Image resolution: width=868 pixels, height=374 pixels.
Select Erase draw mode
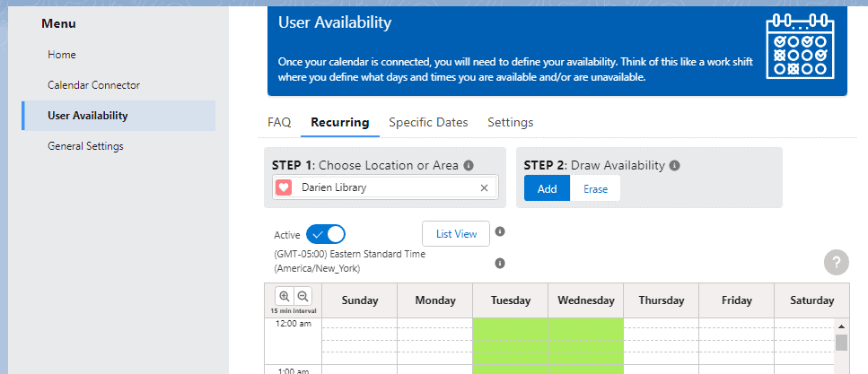coord(595,188)
